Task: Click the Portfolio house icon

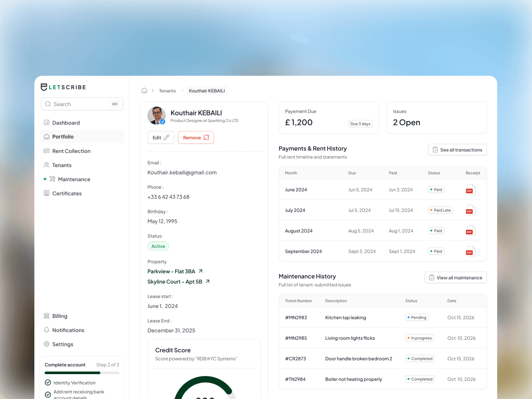Action: pos(47,137)
